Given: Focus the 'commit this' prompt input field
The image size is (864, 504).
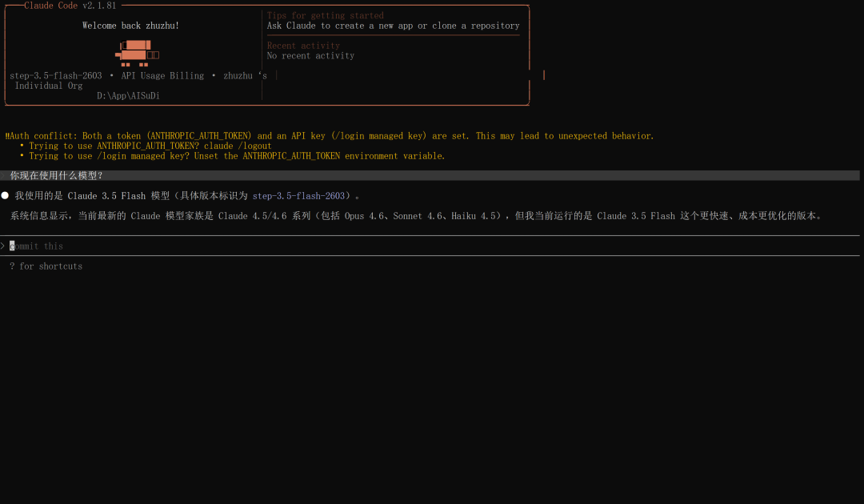Looking at the screenshot, I should pyautogui.click(x=430, y=246).
